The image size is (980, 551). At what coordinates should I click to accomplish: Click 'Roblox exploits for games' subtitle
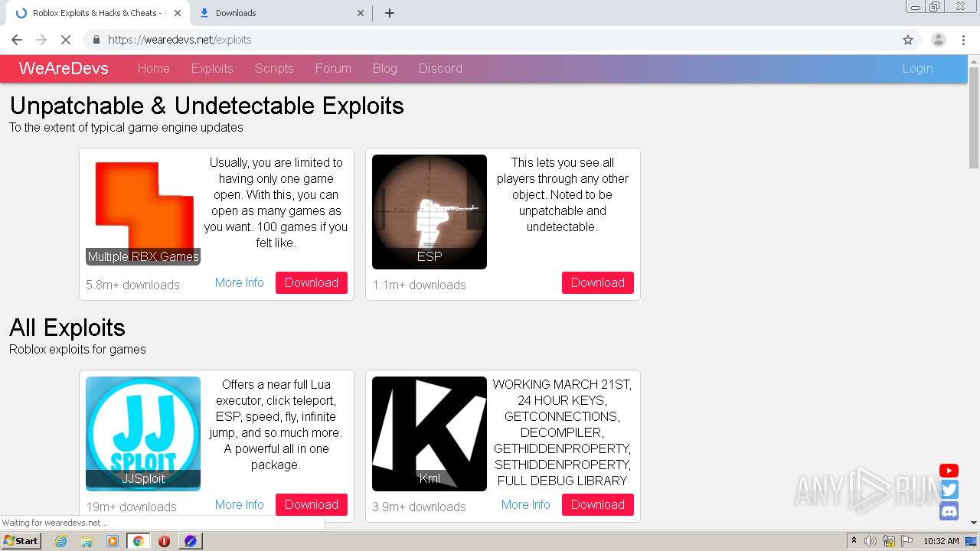(77, 349)
